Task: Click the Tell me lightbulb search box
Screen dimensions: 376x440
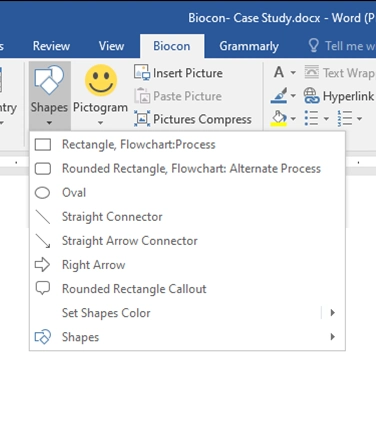Action: [341, 46]
